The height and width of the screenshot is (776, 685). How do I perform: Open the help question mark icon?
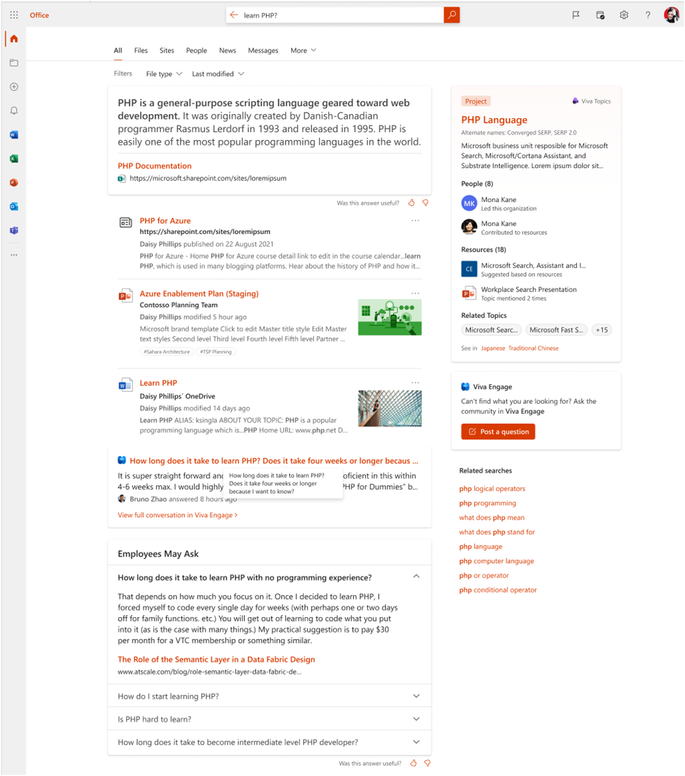(647, 15)
